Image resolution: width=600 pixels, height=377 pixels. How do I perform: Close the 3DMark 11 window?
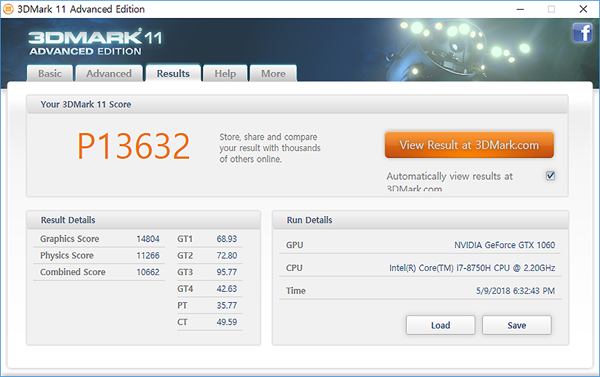point(583,9)
